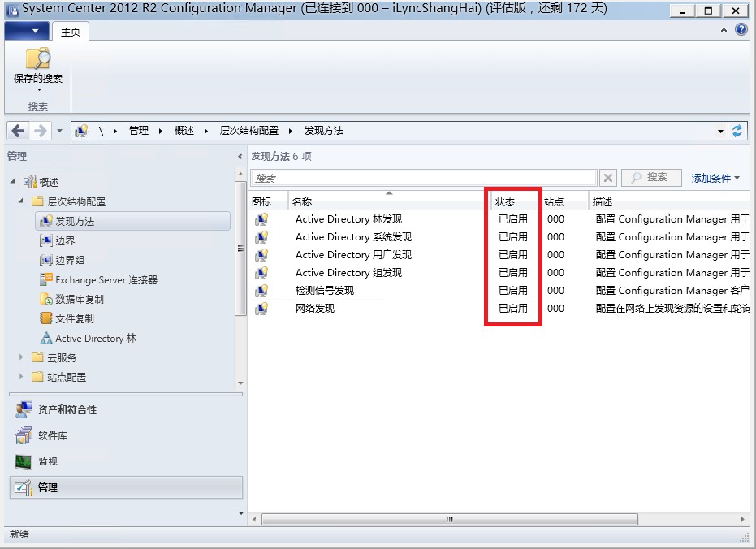
Task: Click the 软件库 software library icon
Action: (23, 435)
